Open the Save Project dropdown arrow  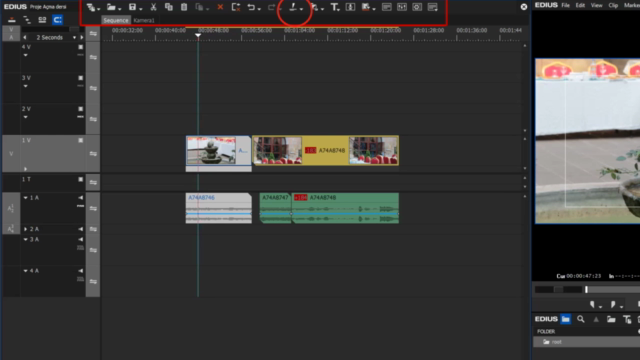click(x=140, y=9)
